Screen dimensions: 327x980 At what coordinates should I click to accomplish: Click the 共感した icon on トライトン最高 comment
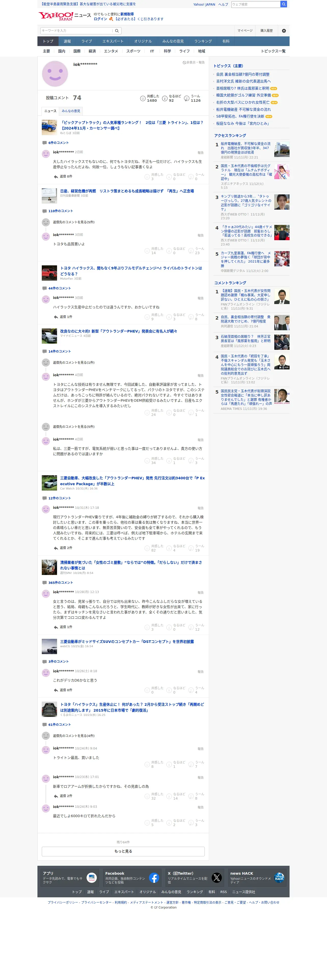tap(147, 764)
